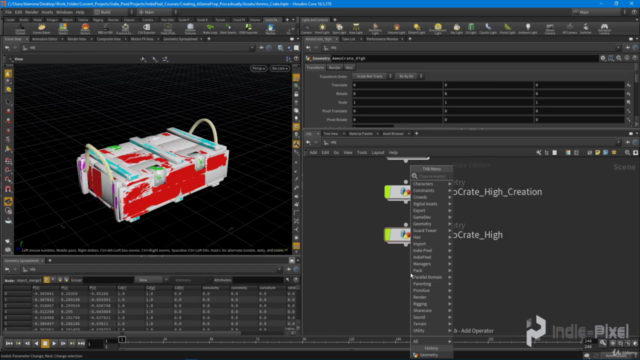Click the parameter pane gear settings icon
The height and width of the screenshot is (360, 640).
(603, 58)
